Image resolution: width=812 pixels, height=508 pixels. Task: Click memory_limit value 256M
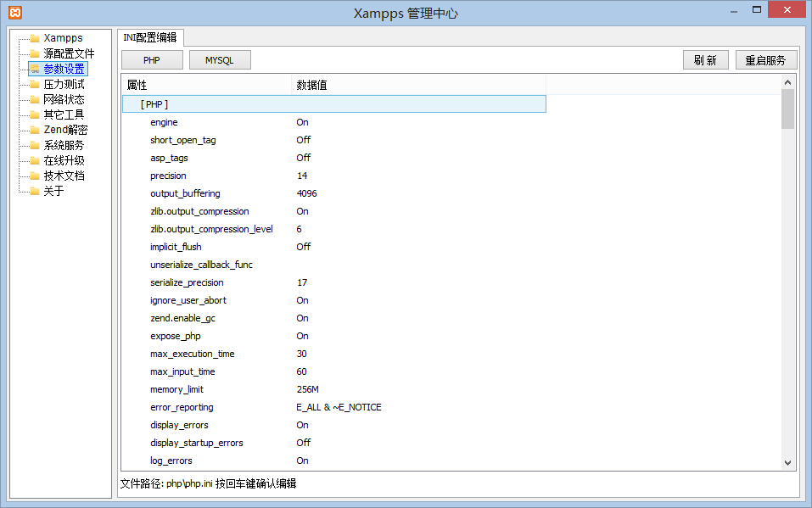pyautogui.click(x=308, y=389)
